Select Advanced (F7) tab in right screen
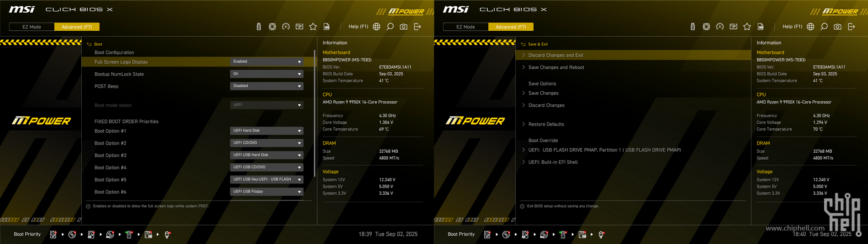The width and height of the screenshot is (868, 244). coord(511,27)
